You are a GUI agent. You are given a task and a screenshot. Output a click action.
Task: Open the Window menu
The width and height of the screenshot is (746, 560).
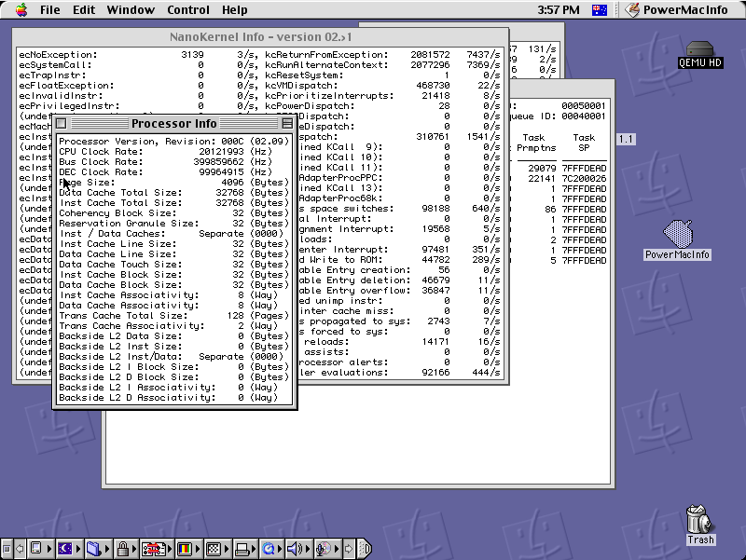point(131,9)
